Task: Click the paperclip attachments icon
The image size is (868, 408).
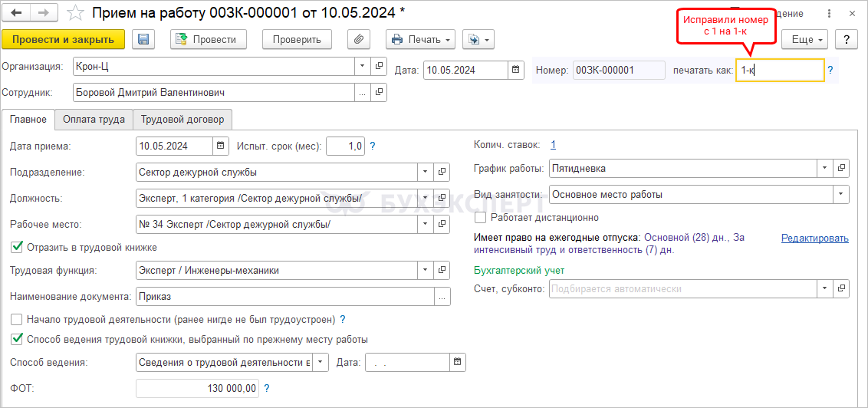Action: tap(358, 39)
